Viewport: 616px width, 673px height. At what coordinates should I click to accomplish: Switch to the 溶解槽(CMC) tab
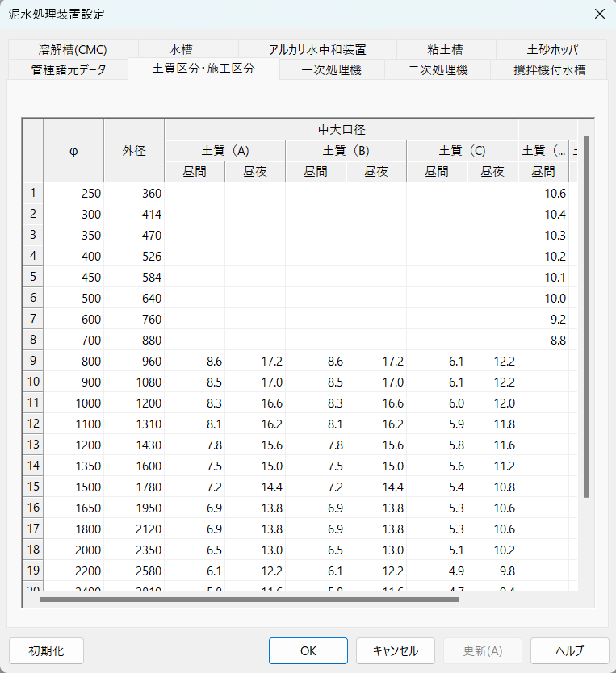click(73, 49)
